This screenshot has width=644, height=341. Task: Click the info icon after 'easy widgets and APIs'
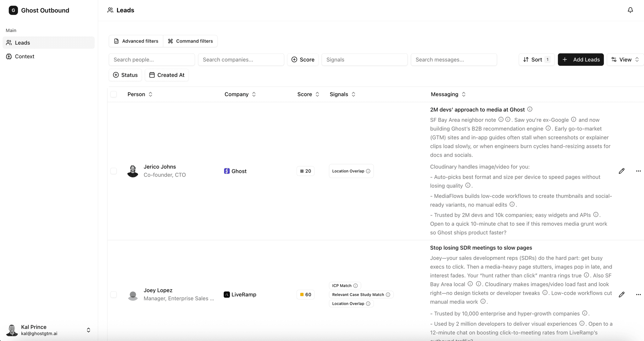pyautogui.click(x=596, y=215)
